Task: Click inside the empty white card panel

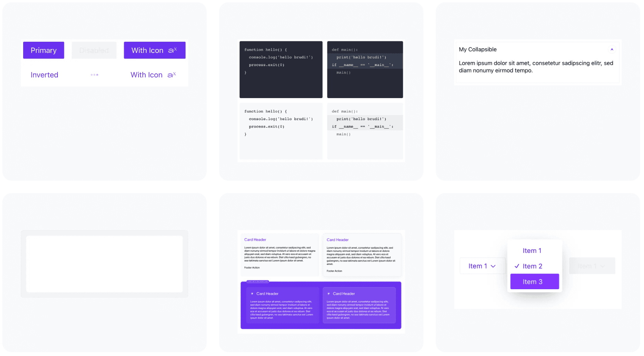Action: point(105,264)
